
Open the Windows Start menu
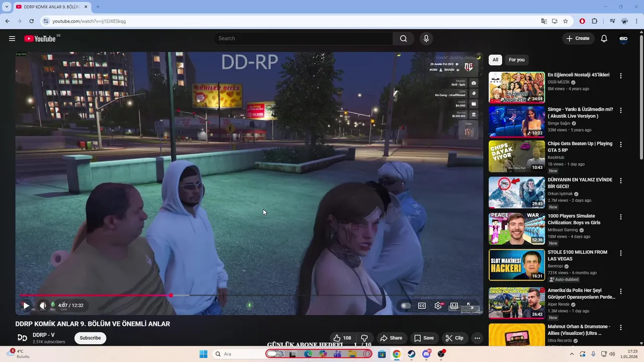coord(203,354)
